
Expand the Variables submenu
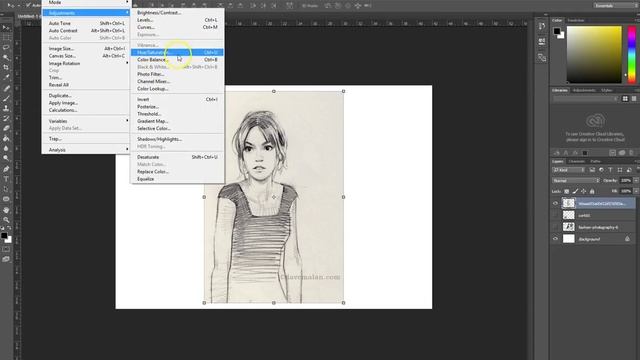pos(85,121)
